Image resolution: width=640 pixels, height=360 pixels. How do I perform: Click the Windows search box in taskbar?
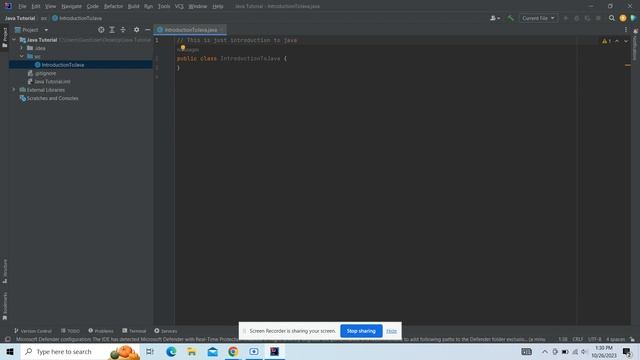[x=80, y=351]
